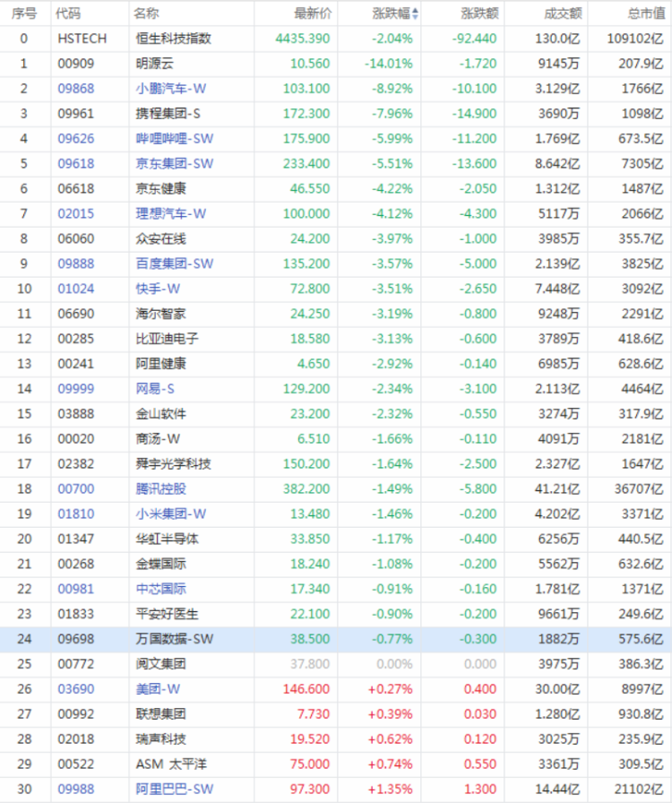This screenshot has width=672, height=803.
Task: Select the 阅文集团 name cell
Action: tap(160, 664)
